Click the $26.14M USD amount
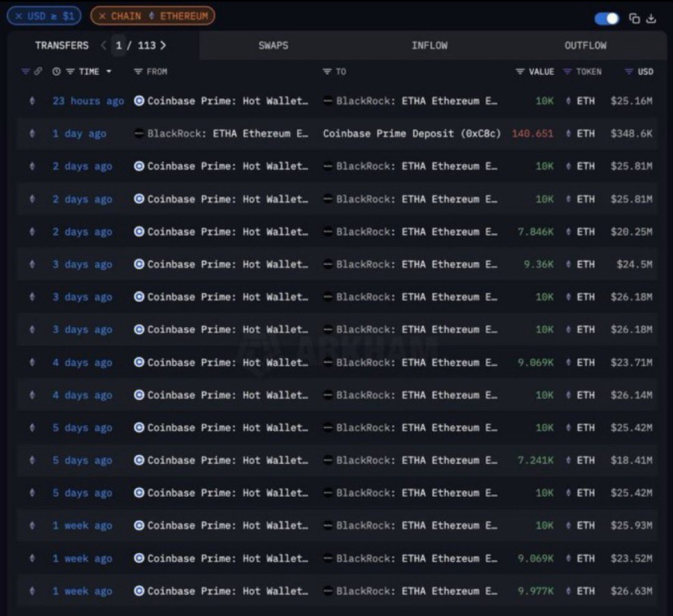The width and height of the screenshot is (673, 616). click(x=631, y=395)
